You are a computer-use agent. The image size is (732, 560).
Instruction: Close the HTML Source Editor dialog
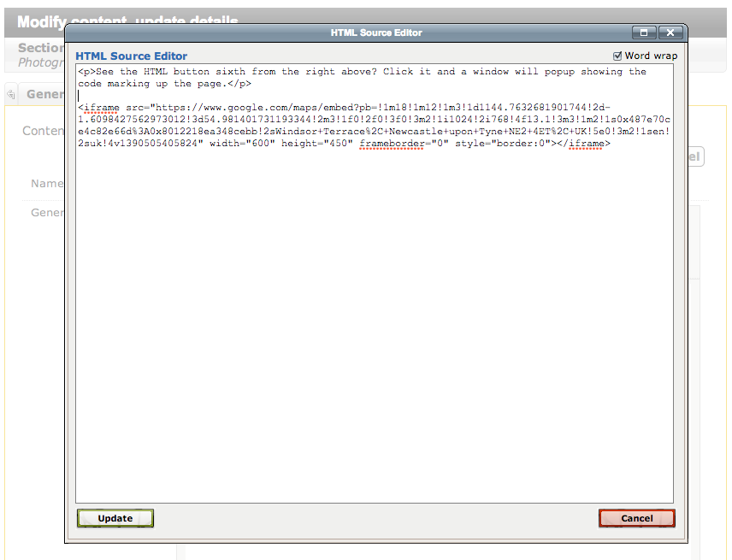(x=671, y=32)
